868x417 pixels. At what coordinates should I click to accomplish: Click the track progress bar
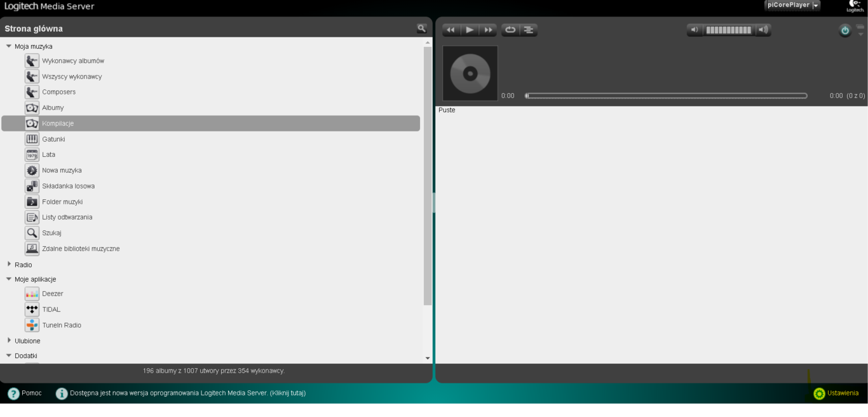666,96
